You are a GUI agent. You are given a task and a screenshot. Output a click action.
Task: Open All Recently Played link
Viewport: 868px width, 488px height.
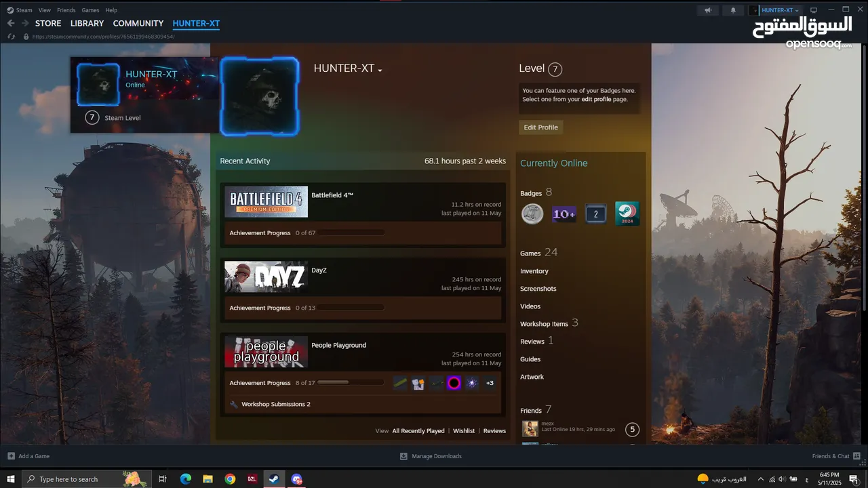[x=418, y=431]
